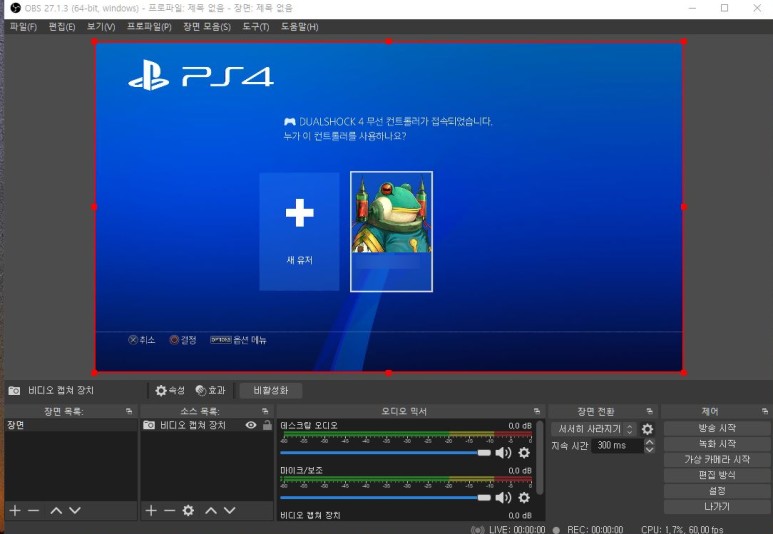Select the 장면 item in scene list

coord(70,425)
